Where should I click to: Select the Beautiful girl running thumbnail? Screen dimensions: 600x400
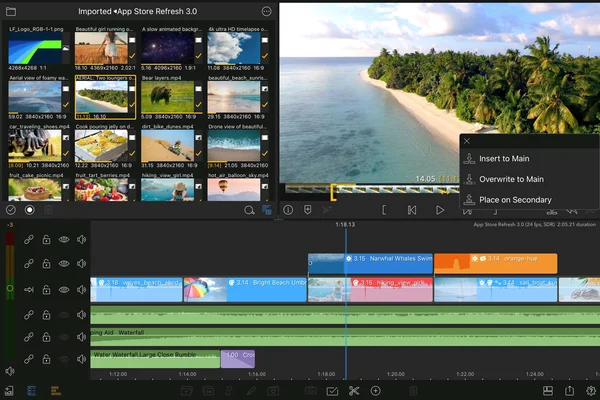pyautogui.click(x=101, y=48)
